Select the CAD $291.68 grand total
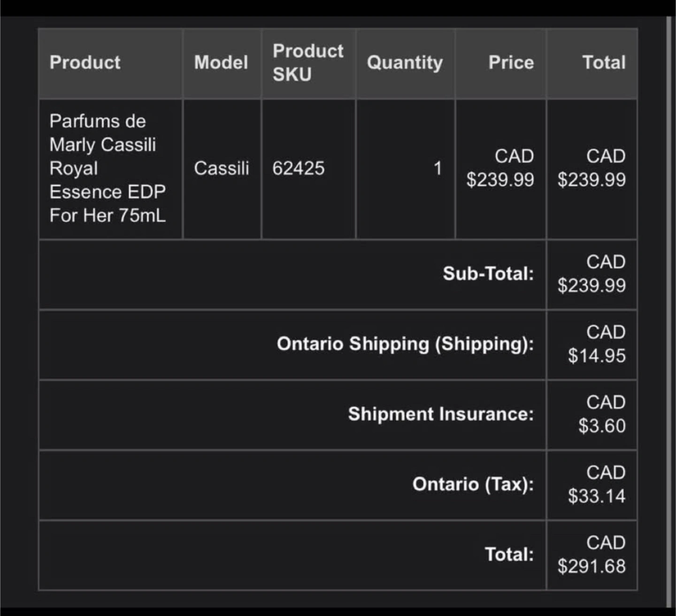 591,554
